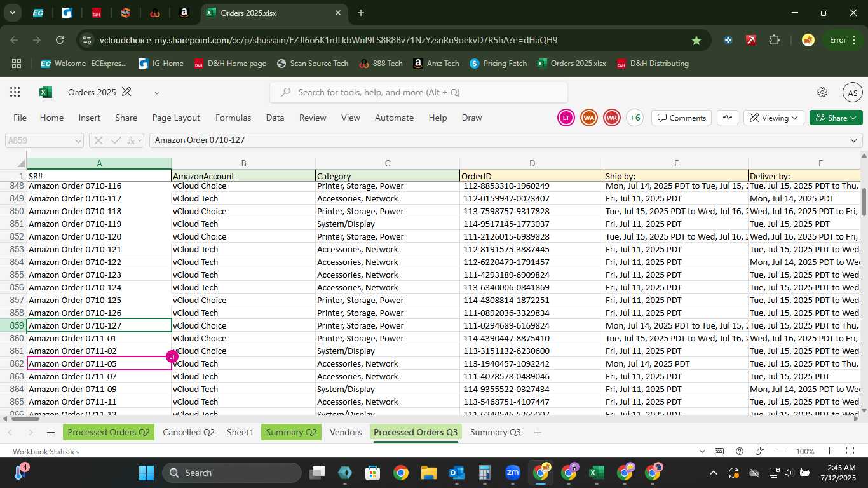Image resolution: width=868 pixels, height=488 pixels.
Task: Expand the status bar options chevron
Action: click(702, 451)
